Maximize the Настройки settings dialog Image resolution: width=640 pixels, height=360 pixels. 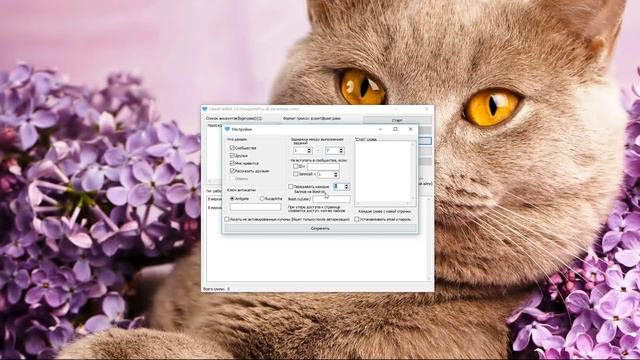pyautogui.click(x=395, y=129)
